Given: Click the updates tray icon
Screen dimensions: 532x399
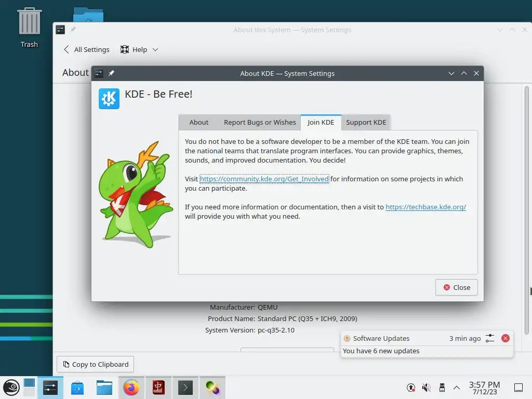Looking at the screenshot, I should tap(411, 388).
